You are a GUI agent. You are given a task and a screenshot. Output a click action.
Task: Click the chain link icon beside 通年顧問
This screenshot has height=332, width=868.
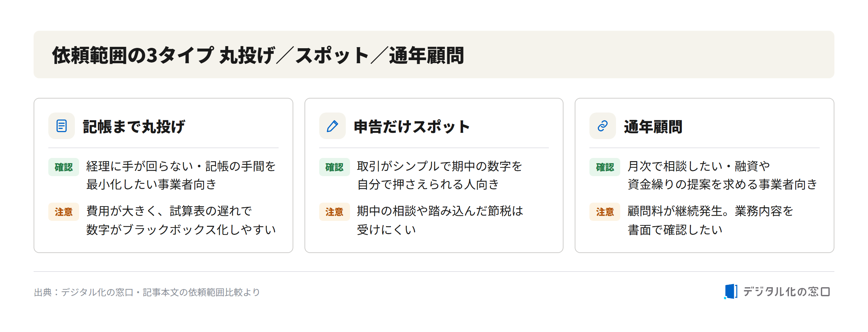click(602, 126)
